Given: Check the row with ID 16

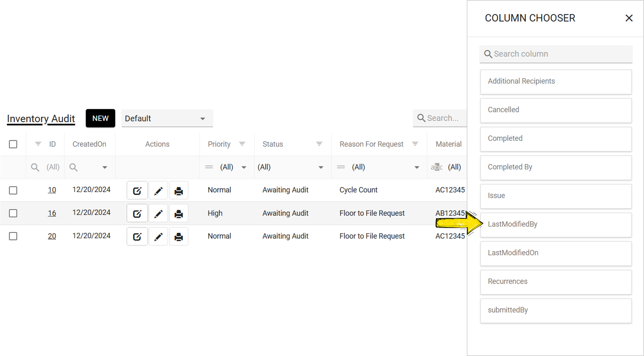Looking at the screenshot, I should pyautogui.click(x=13, y=213).
